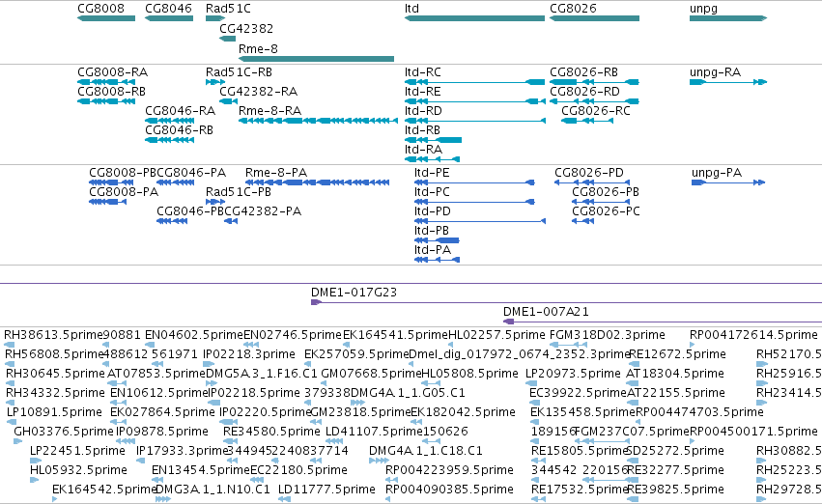Open cDNA LP22451.5prime
822x504 pixels.
point(35,461)
